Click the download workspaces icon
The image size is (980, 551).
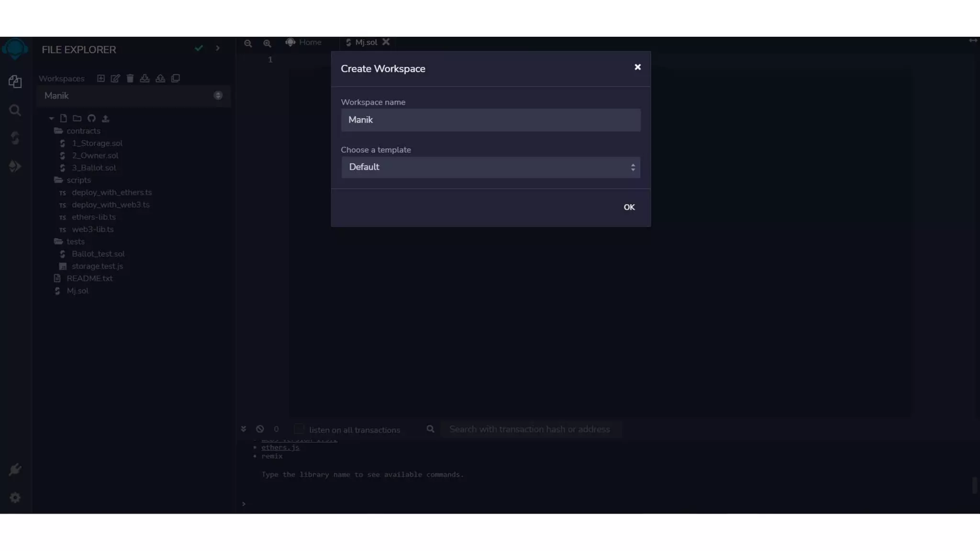(x=145, y=78)
